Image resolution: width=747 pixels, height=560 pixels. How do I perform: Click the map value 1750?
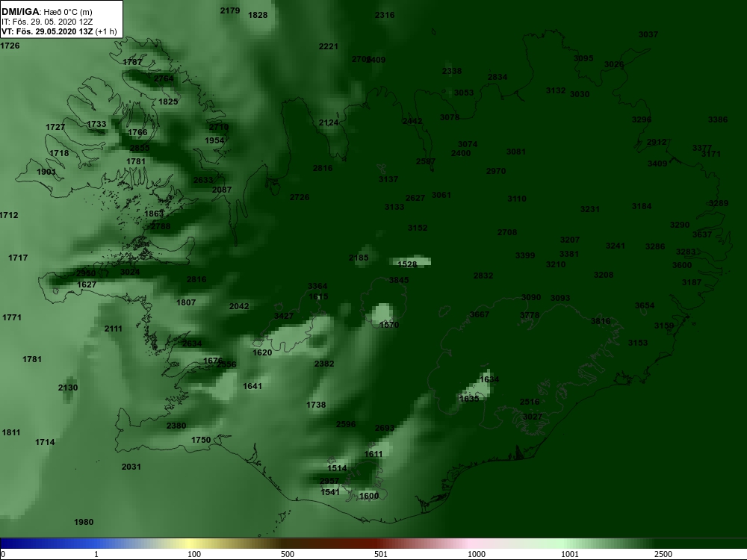[x=201, y=440]
